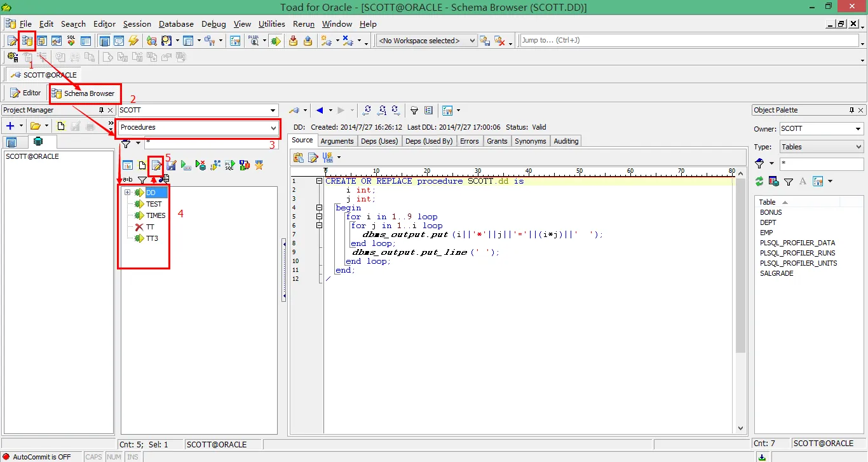Click the clipboard copy icon in the Source tab toolbar

[x=299, y=157]
